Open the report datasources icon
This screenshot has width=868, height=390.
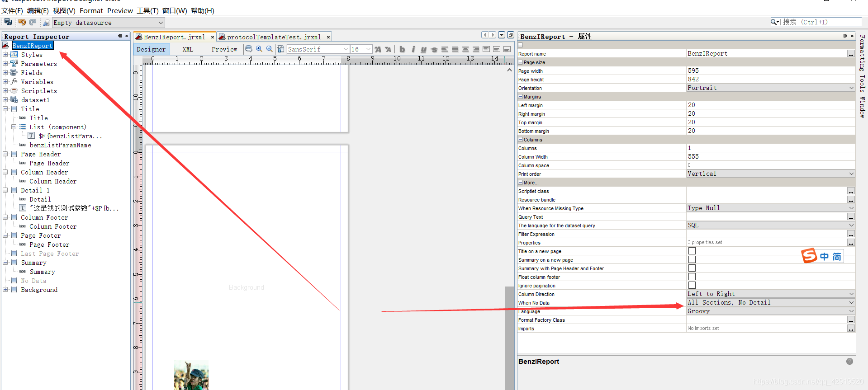point(47,23)
